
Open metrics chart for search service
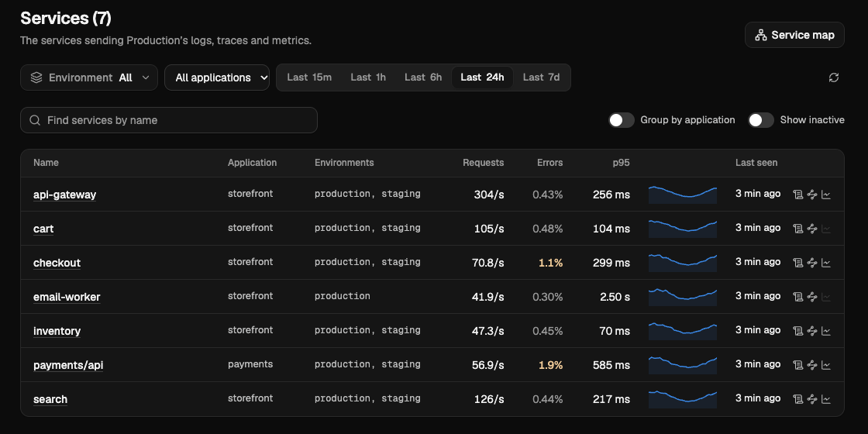coord(826,399)
